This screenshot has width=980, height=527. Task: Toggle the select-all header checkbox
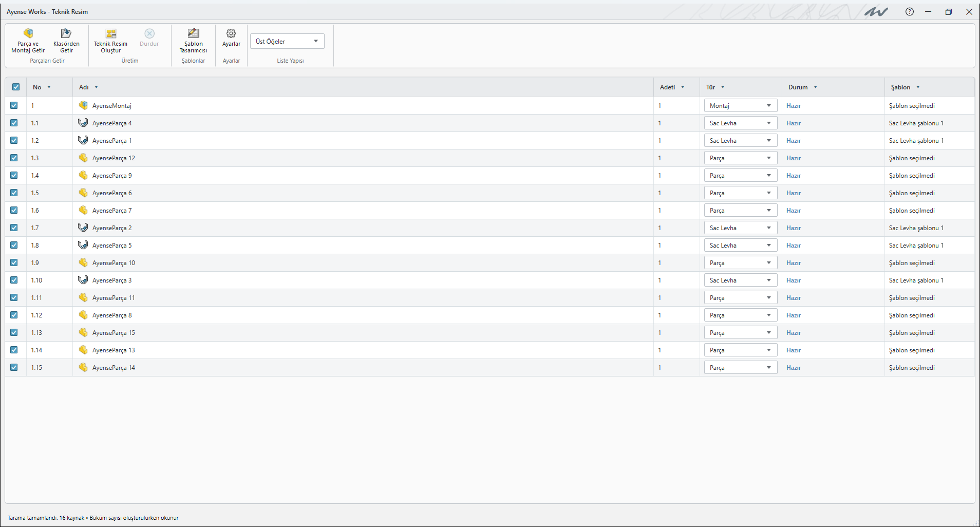pos(16,87)
